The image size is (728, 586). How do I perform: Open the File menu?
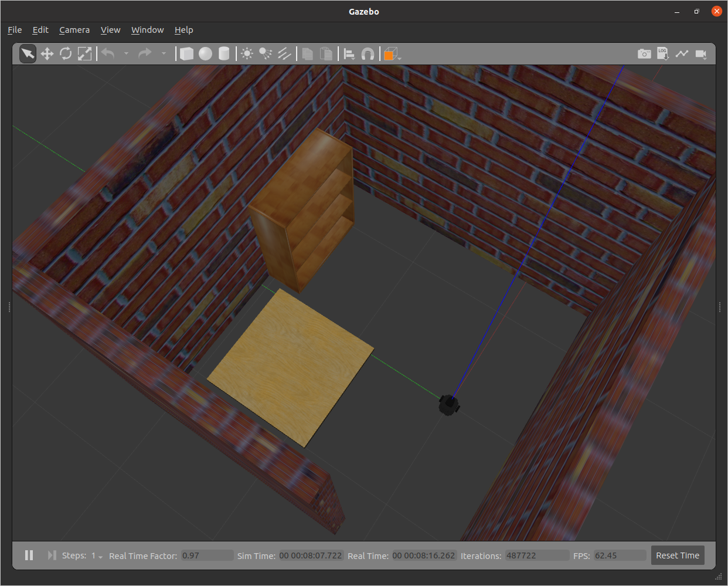(x=15, y=30)
